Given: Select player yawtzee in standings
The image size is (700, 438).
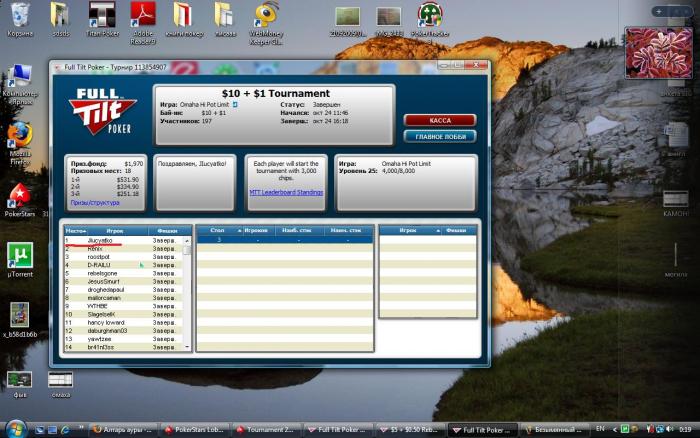Looking at the screenshot, I should pyautogui.click(x=124, y=339).
